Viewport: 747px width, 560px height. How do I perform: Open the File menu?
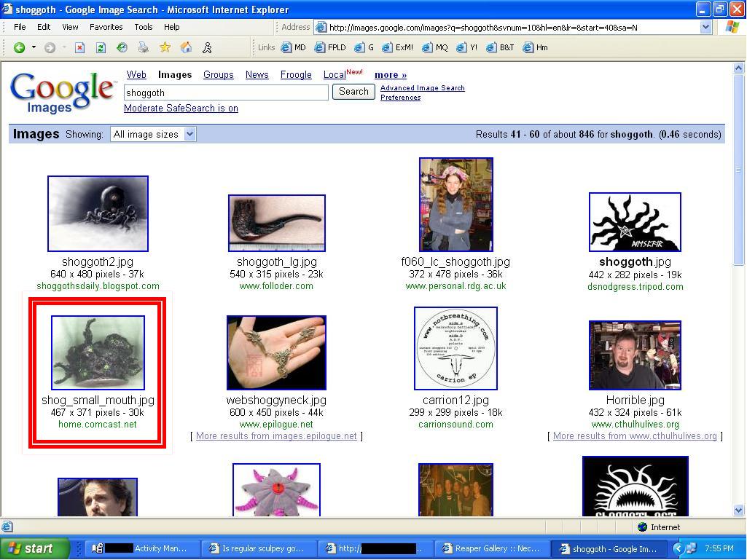(x=20, y=27)
